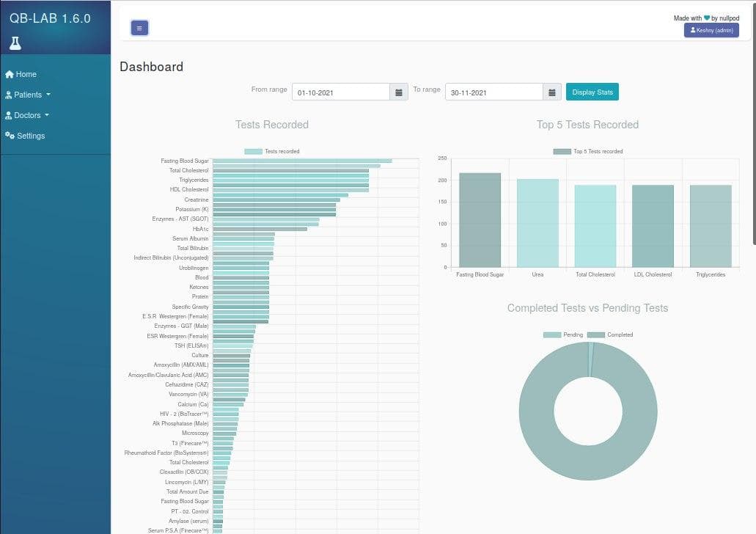Open Settings from the sidebar
The image size is (756, 534).
coord(30,136)
